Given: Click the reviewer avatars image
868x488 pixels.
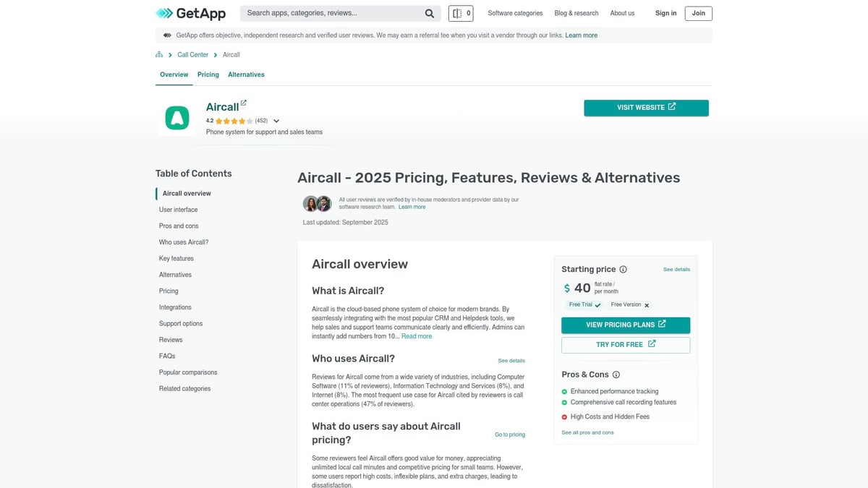Looking at the screenshot, I should 317,204.
